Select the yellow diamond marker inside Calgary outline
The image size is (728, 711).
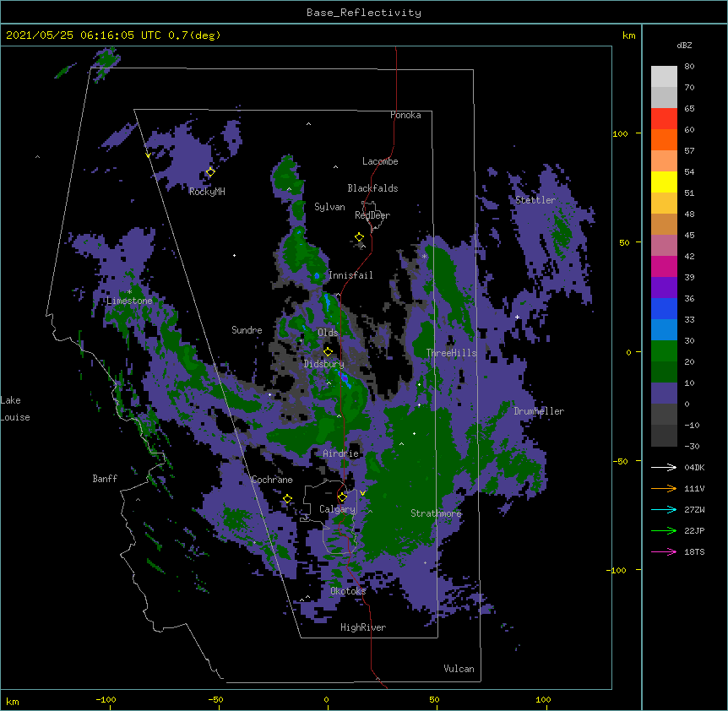342,497
